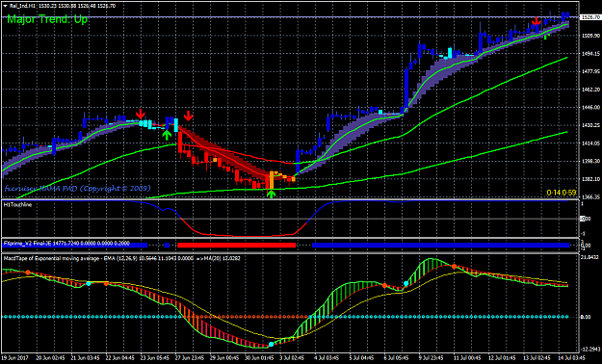Image resolution: width=602 pixels, height=364 pixels.
Task: Click the -12.2943 MACD scale value
Action: point(590,349)
